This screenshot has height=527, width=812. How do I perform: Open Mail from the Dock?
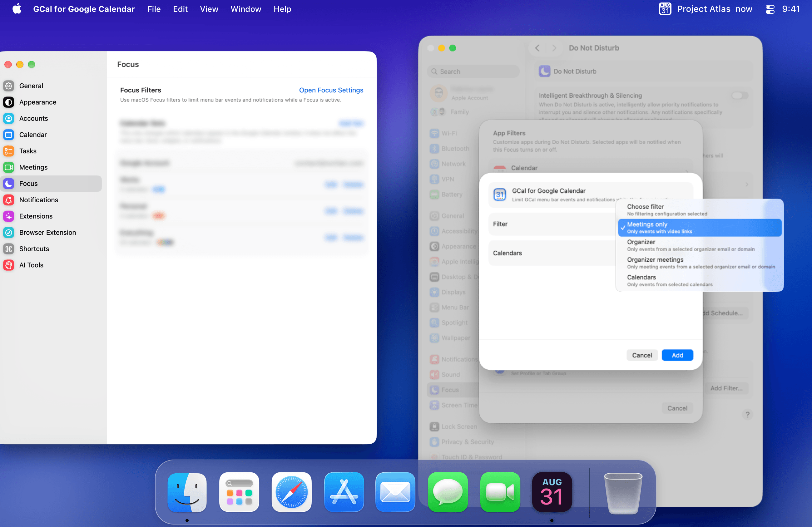tap(395, 492)
